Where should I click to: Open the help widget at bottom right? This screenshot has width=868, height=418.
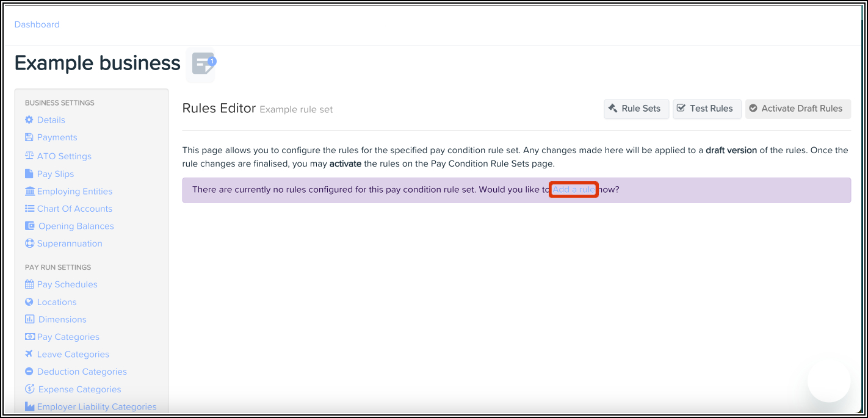coord(828,380)
